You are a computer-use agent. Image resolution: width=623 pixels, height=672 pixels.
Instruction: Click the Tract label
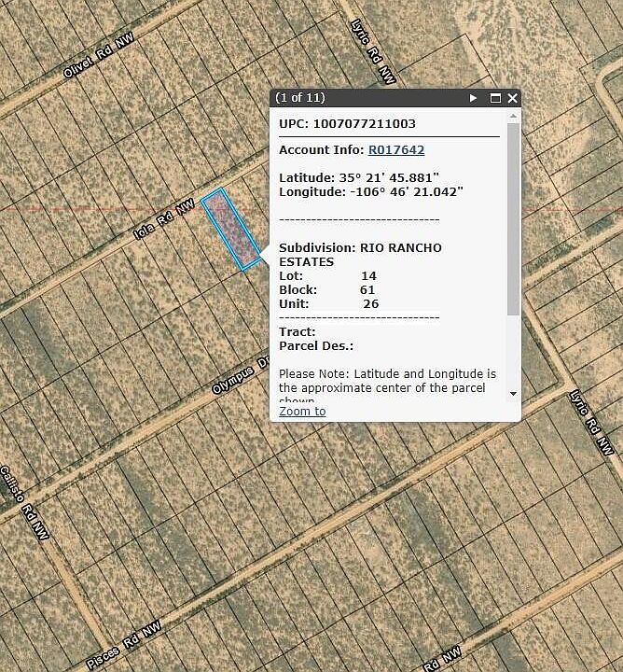point(298,331)
